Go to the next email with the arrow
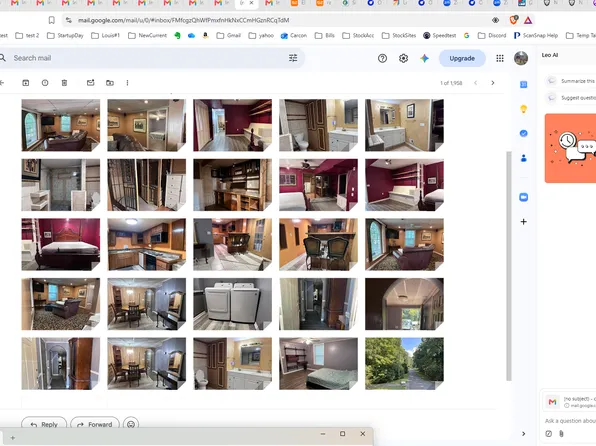 pyautogui.click(x=493, y=83)
